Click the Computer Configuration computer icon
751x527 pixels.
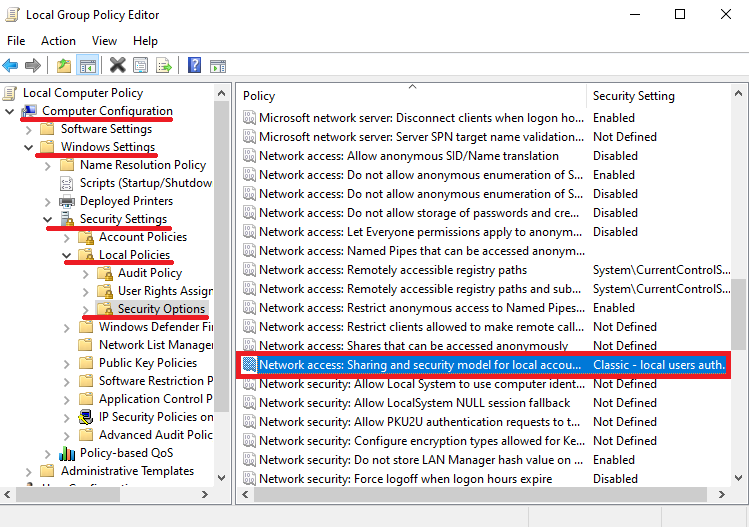coord(29,111)
